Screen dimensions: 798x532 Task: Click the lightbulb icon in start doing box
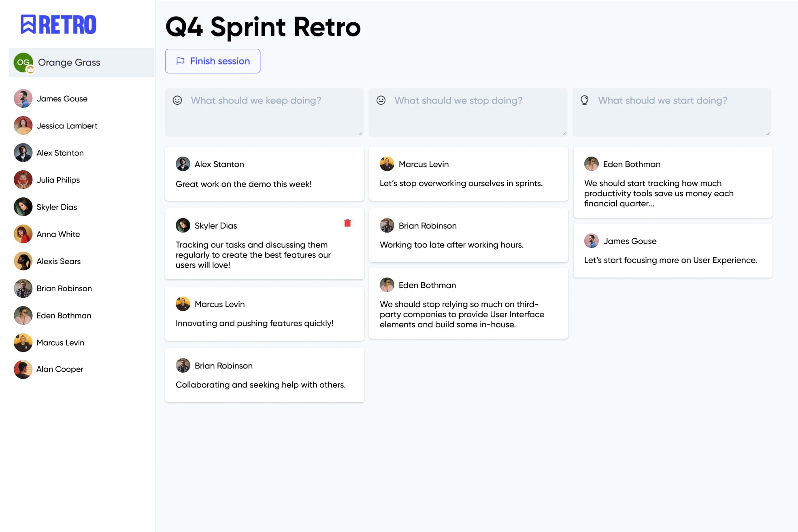(x=584, y=100)
